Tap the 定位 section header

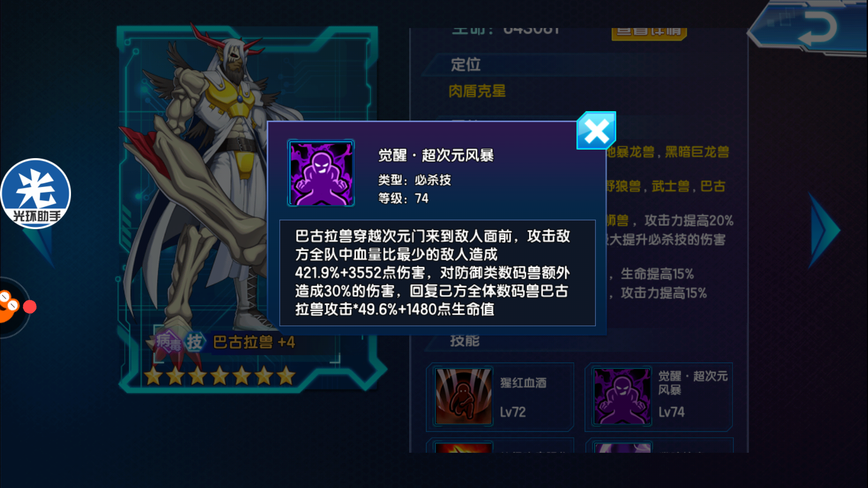(x=466, y=65)
